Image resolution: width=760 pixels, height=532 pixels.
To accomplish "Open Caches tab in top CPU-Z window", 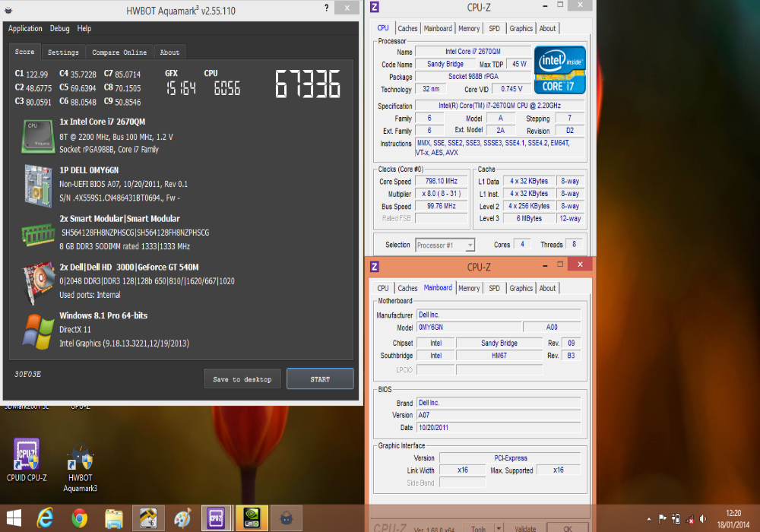I will [407, 29].
